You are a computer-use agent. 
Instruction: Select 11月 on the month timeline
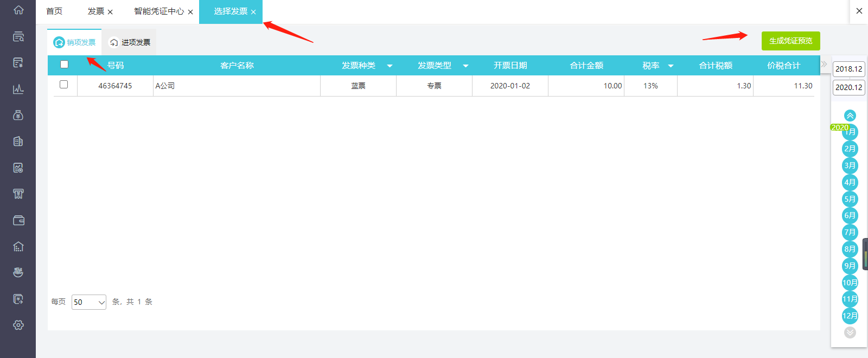point(850,299)
